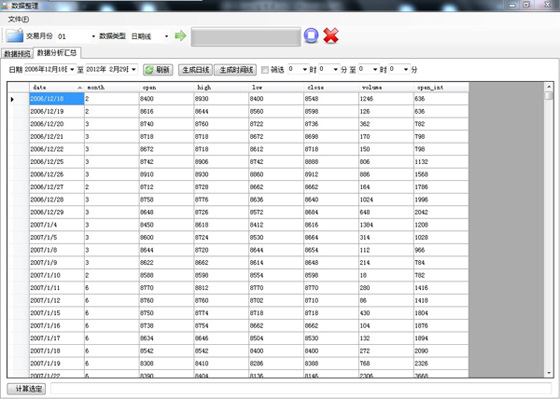This screenshot has height=399, width=560.
Task: Select the date cell 2007/1/15
Action: coord(57,313)
